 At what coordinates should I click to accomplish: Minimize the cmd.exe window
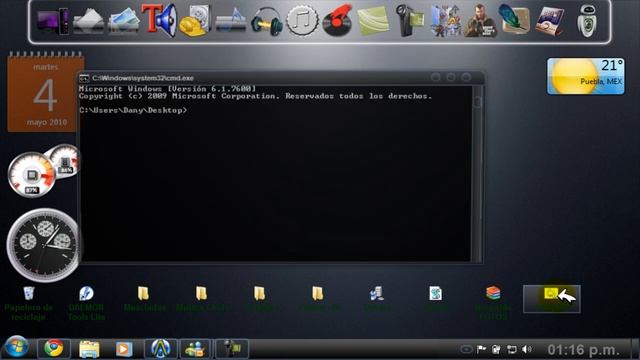[436, 77]
